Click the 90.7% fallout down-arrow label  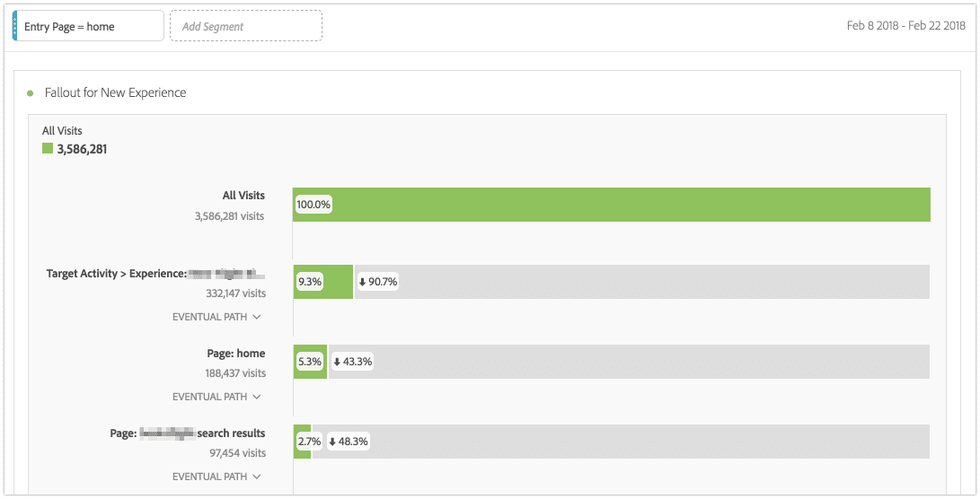coord(377,282)
